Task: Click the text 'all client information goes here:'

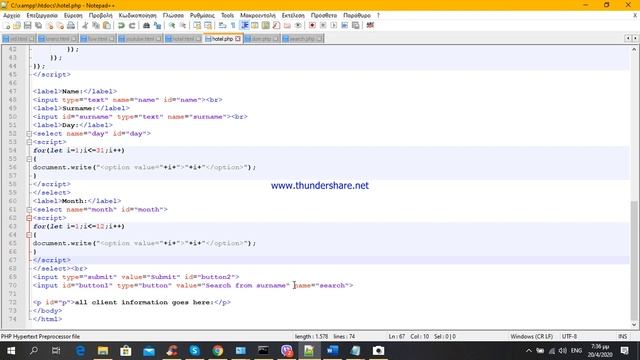Action: pos(144,302)
